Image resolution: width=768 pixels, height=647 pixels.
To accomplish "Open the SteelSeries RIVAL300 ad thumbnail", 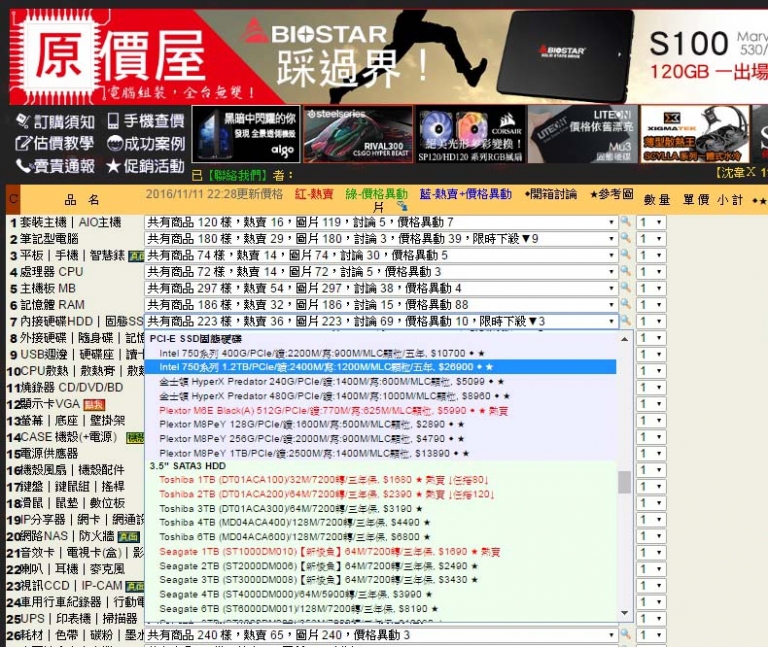I will click(x=358, y=134).
